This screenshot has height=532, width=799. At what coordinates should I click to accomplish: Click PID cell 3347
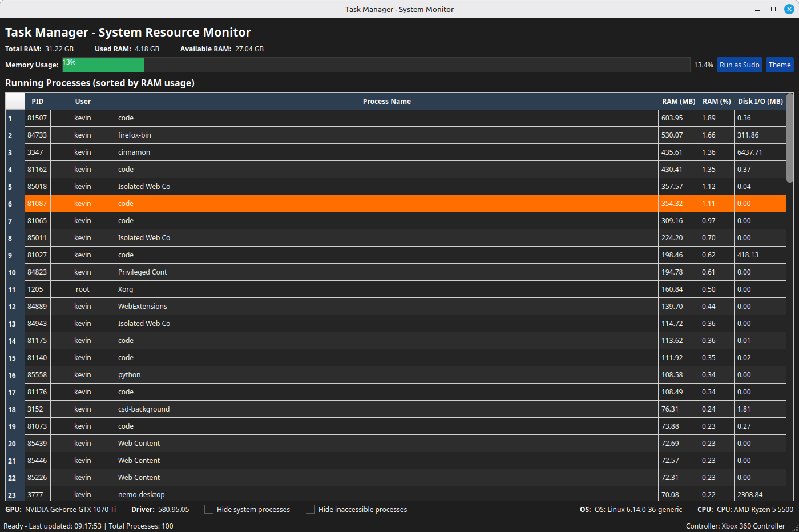tap(38, 152)
